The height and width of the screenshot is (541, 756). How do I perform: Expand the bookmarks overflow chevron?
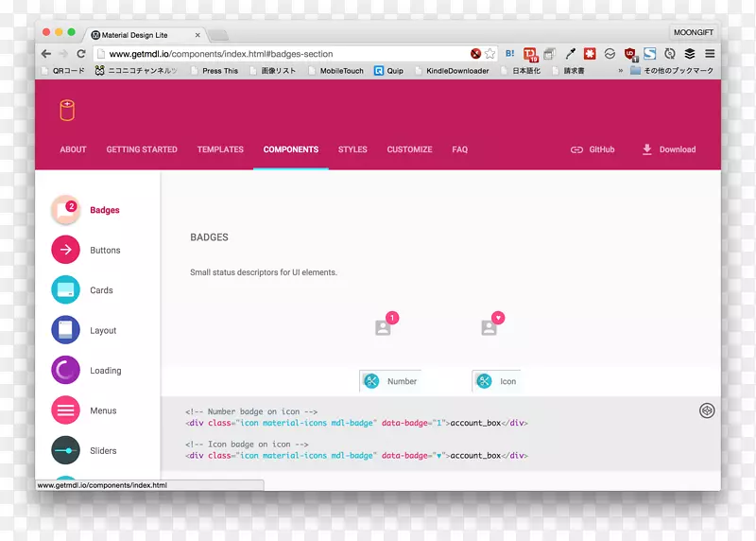pos(620,71)
